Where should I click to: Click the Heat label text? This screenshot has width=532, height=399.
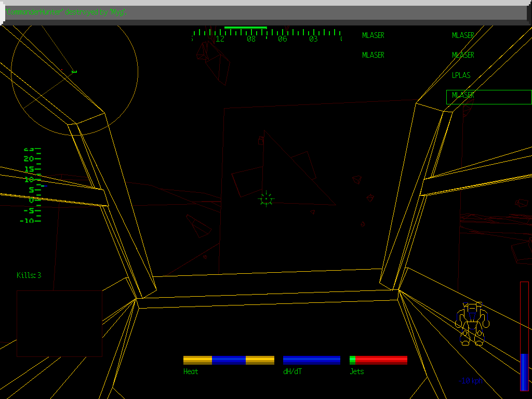pos(191,371)
